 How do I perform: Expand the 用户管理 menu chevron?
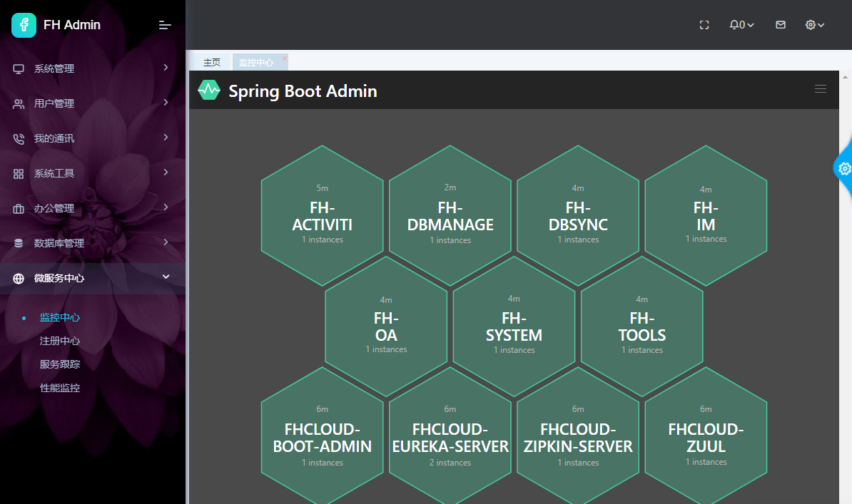pos(166,102)
